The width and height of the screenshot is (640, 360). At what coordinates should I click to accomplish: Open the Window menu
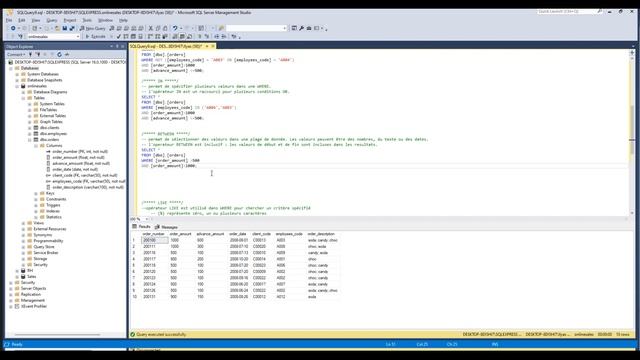(105, 20)
